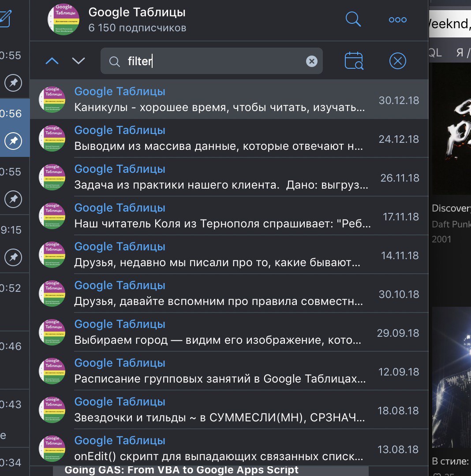Click the pin icon next to 0:56 chat

[13, 141]
